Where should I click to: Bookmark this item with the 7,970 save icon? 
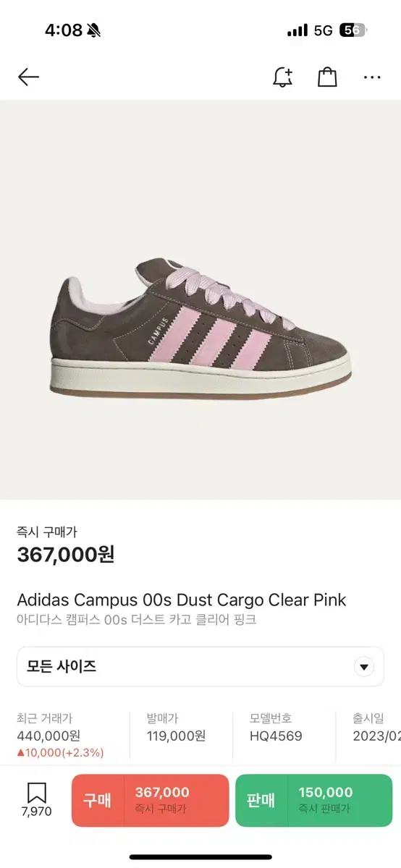pos(36,799)
